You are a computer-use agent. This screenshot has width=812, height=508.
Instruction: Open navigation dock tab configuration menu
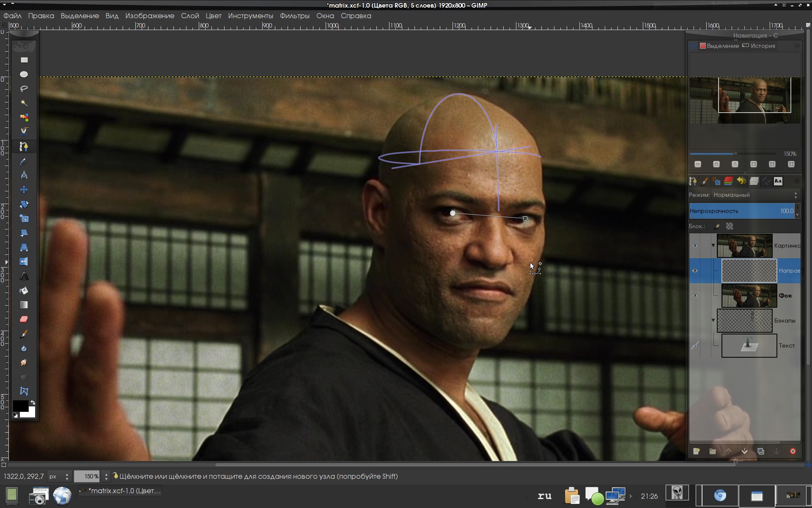797,46
